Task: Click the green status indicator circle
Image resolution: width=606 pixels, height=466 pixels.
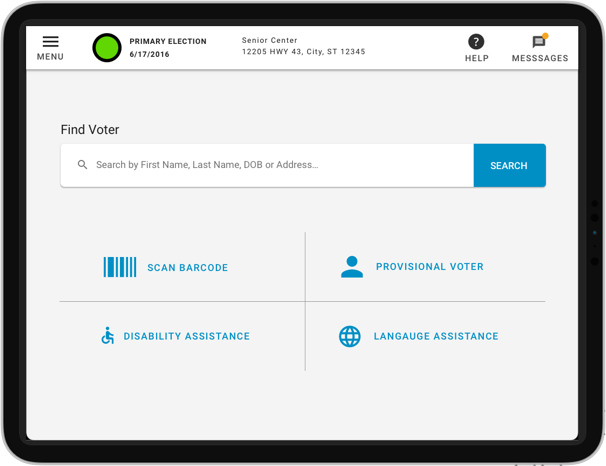Action: [x=107, y=47]
